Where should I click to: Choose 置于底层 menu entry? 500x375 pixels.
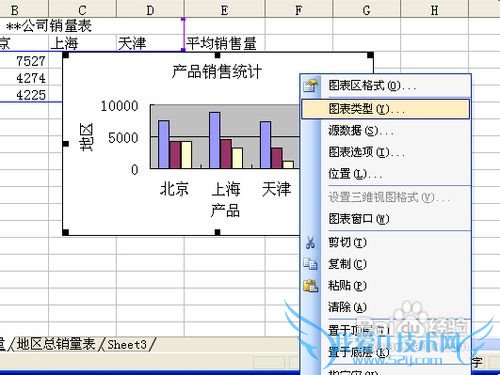click(386, 352)
